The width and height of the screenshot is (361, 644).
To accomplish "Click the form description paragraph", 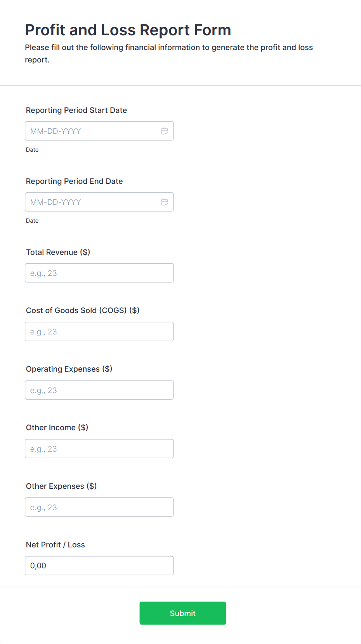I will pyautogui.click(x=169, y=53).
